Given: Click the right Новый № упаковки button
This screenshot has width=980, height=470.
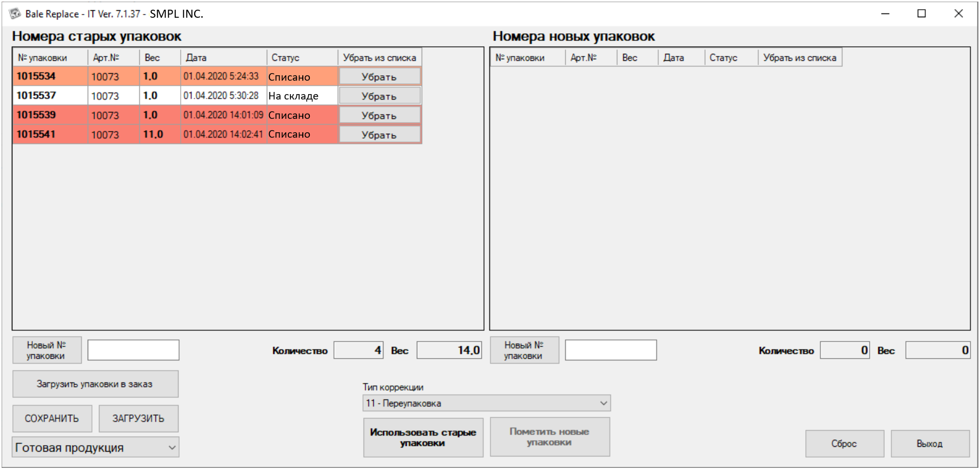Looking at the screenshot, I should [524, 350].
